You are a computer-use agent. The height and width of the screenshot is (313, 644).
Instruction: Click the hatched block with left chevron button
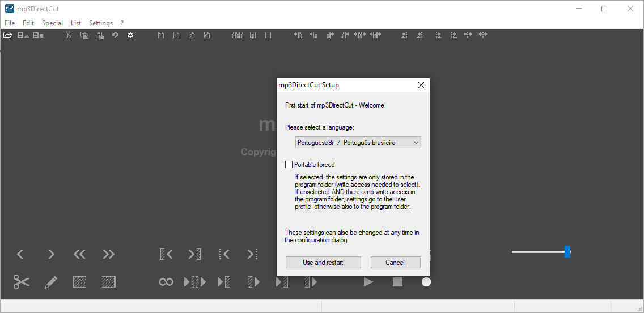(x=166, y=254)
